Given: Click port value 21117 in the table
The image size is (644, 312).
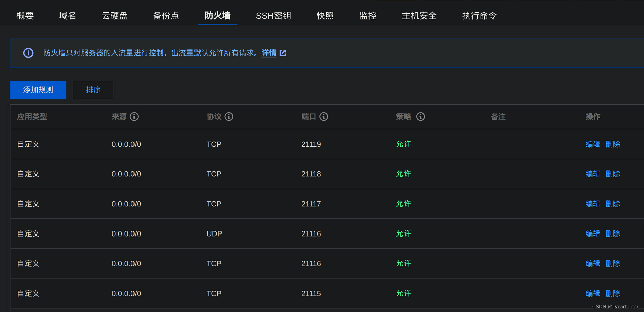Looking at the screenshot, I should click(x=311, y=204).
